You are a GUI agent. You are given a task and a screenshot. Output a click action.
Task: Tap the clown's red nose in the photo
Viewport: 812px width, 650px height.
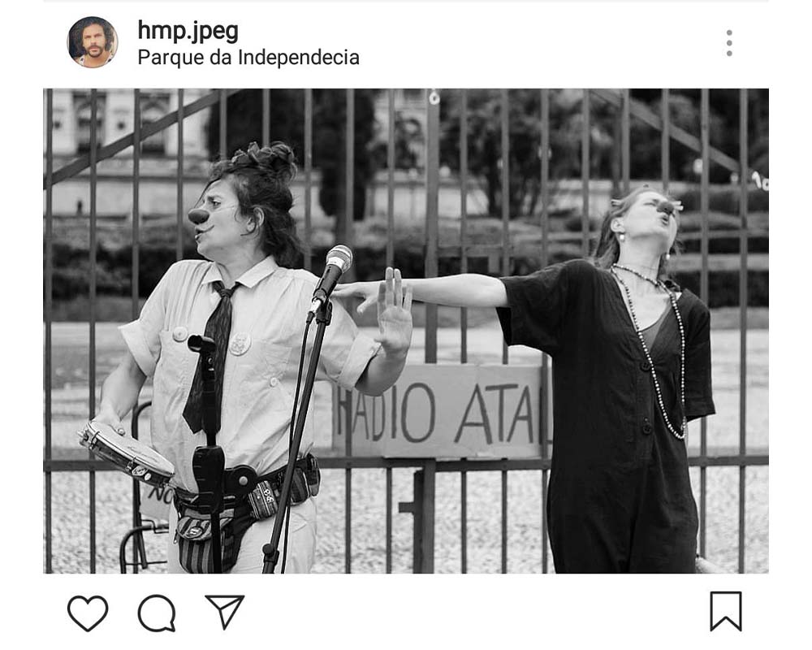pos(198,215)
